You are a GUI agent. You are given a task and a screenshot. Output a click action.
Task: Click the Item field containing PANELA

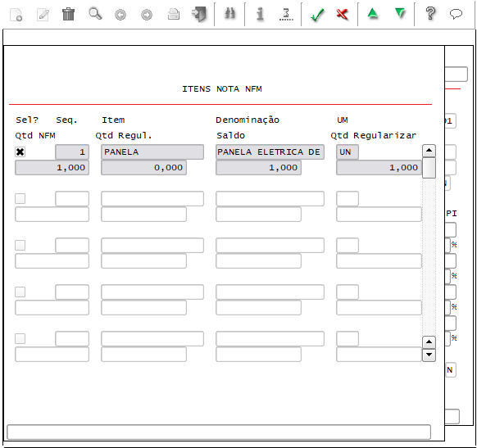pyautogui.click(x=152, y=152)
